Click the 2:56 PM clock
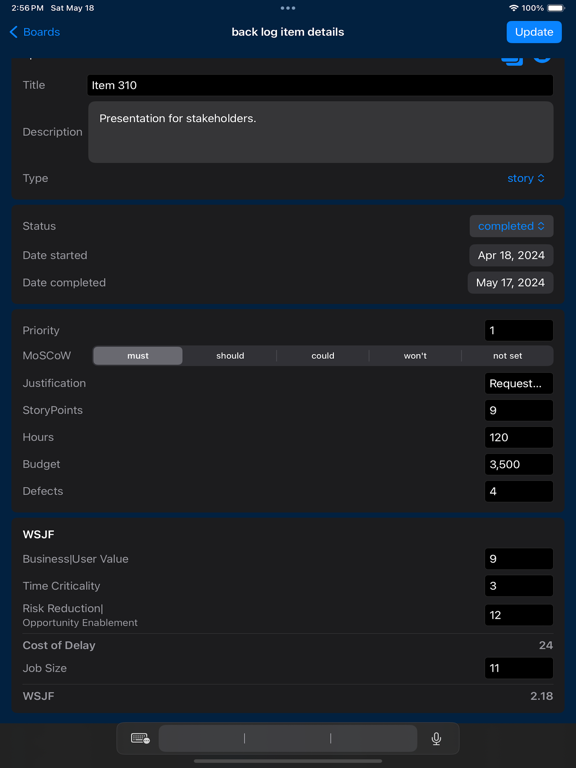 point(27,8)
